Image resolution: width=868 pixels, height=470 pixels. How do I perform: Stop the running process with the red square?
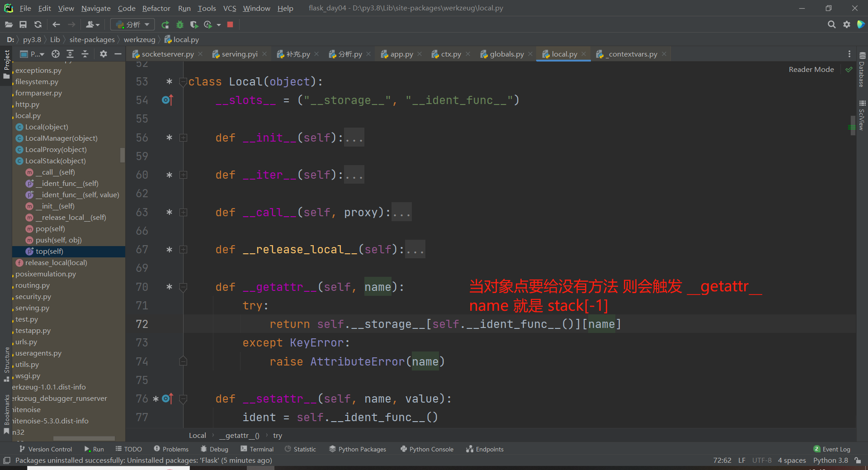tap(230, 24)
